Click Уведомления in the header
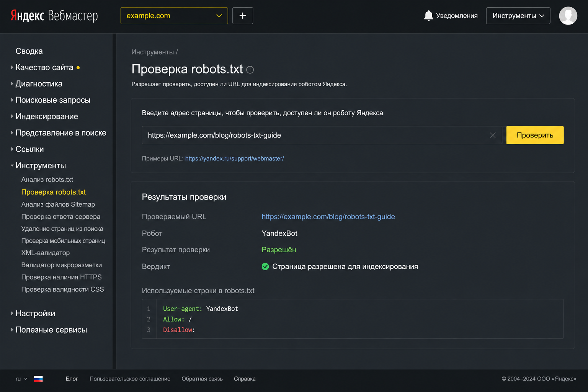 (457, 16)
